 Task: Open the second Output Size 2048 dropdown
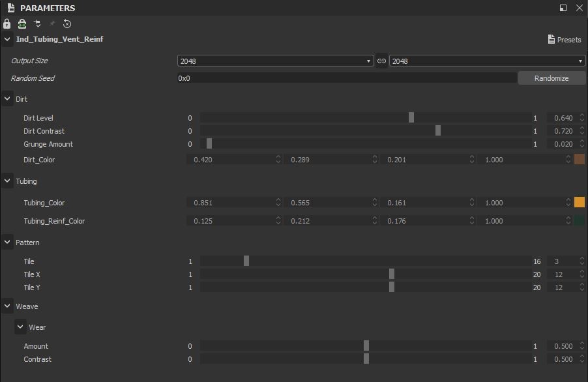click(x=487, y=61)
